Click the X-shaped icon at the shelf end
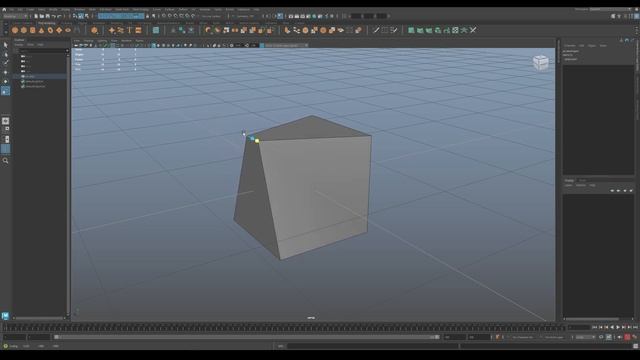640x360 pixels. 473,30
